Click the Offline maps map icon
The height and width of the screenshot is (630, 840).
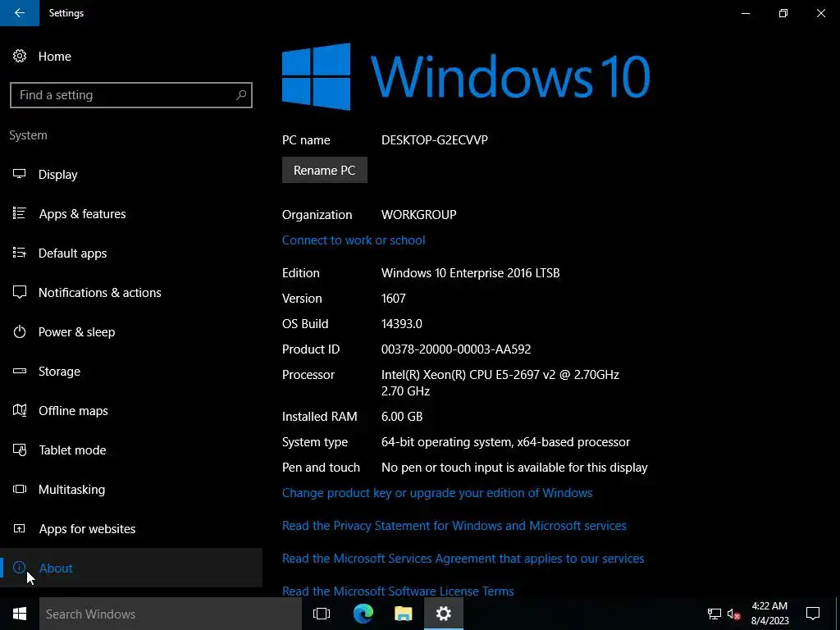pyautogui.click(x=20, y=410)
